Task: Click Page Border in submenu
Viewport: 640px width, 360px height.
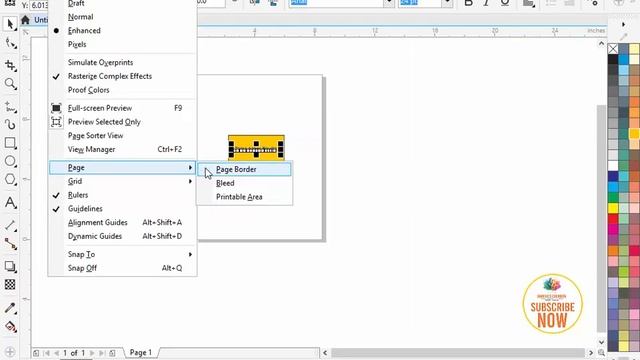Action: [244, 169]
